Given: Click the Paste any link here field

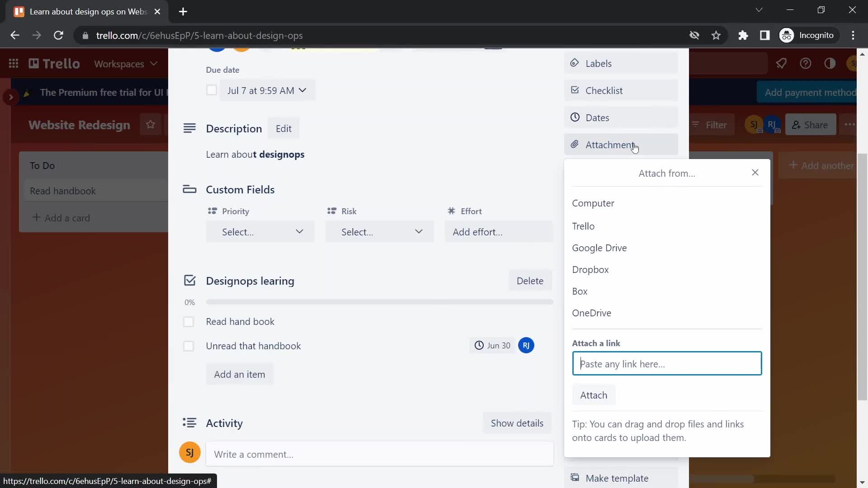Looking at the screenshot, I should (667, 364).
